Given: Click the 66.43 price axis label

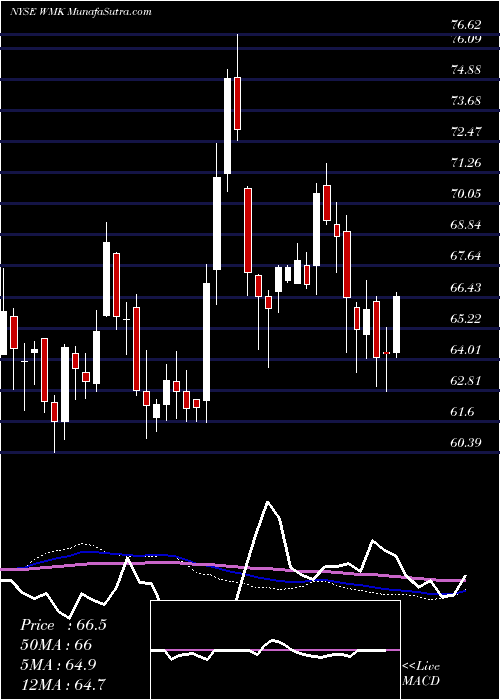Looking at the screenshot, I should pos(465,288).
